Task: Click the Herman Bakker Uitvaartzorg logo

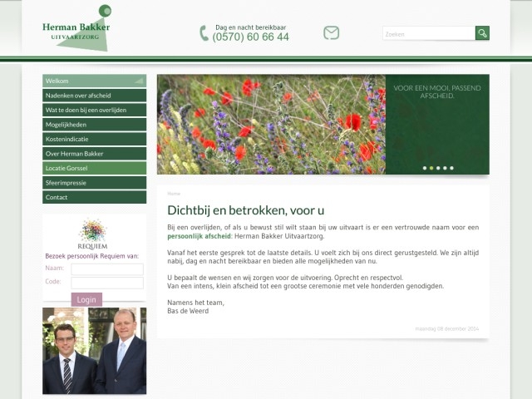Action: pyautogui.click(x=77, y=28)
